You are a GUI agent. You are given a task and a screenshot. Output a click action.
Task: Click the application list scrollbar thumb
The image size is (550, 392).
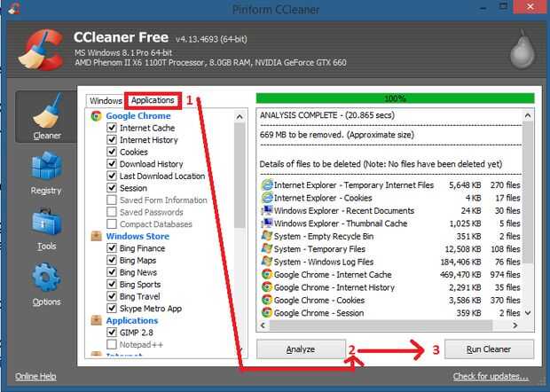(x=240, y=176)
